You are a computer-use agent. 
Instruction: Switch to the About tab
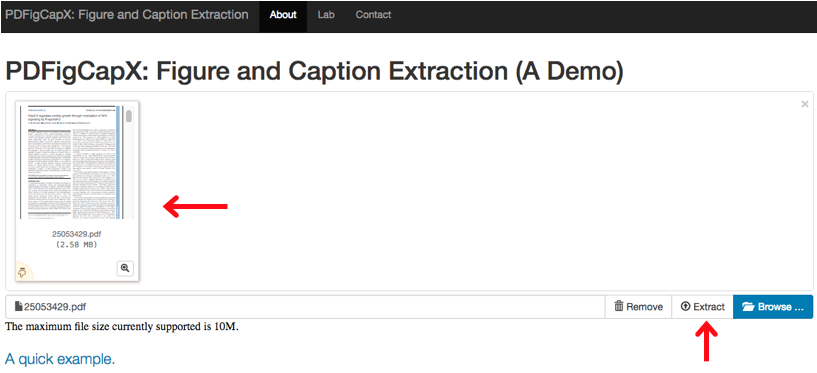(x=283, y=15)
